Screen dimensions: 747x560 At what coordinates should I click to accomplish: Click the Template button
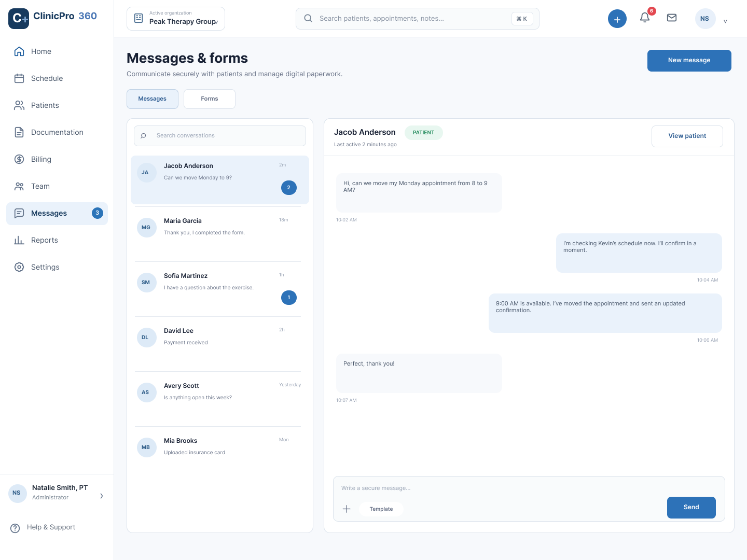381,509
